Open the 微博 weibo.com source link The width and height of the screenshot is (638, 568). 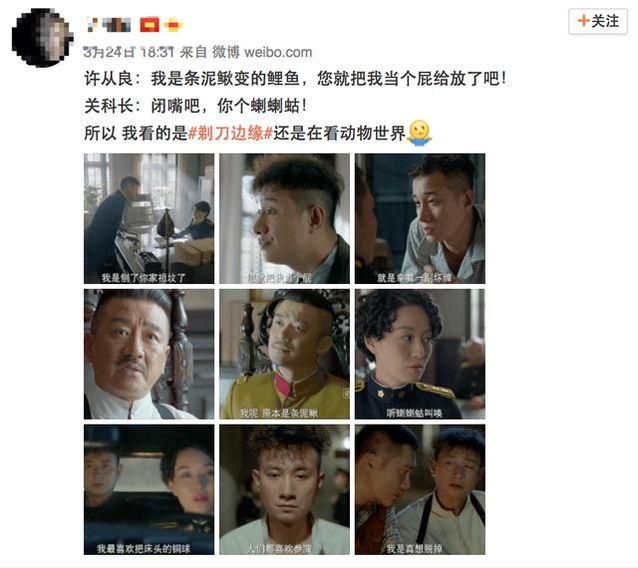[x=262, y=52]
